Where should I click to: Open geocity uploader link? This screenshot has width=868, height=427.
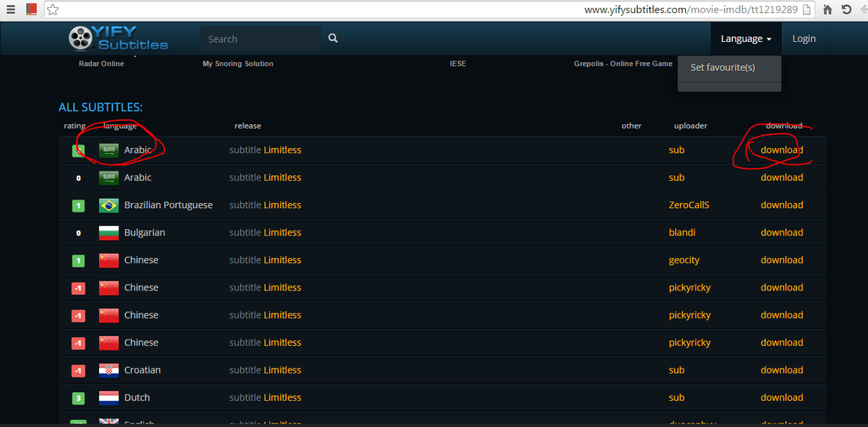[684, 260]
